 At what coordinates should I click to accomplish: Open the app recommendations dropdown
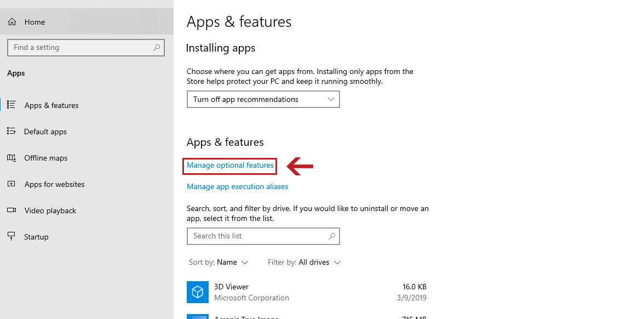pos(263,100)
